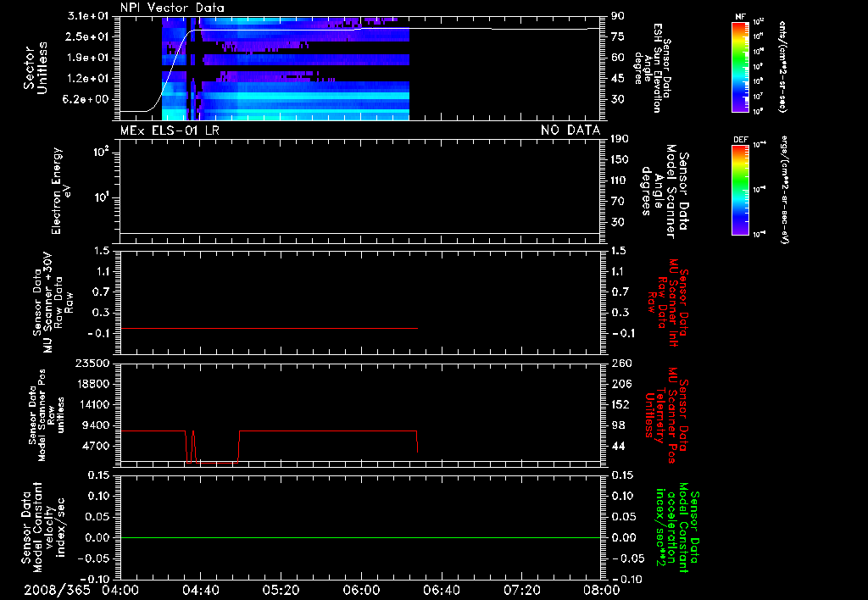Click the blue NPI spectrogram data region
Viewport: 868px width, 600px height.
pyautogui.click(x=285, y=69)
